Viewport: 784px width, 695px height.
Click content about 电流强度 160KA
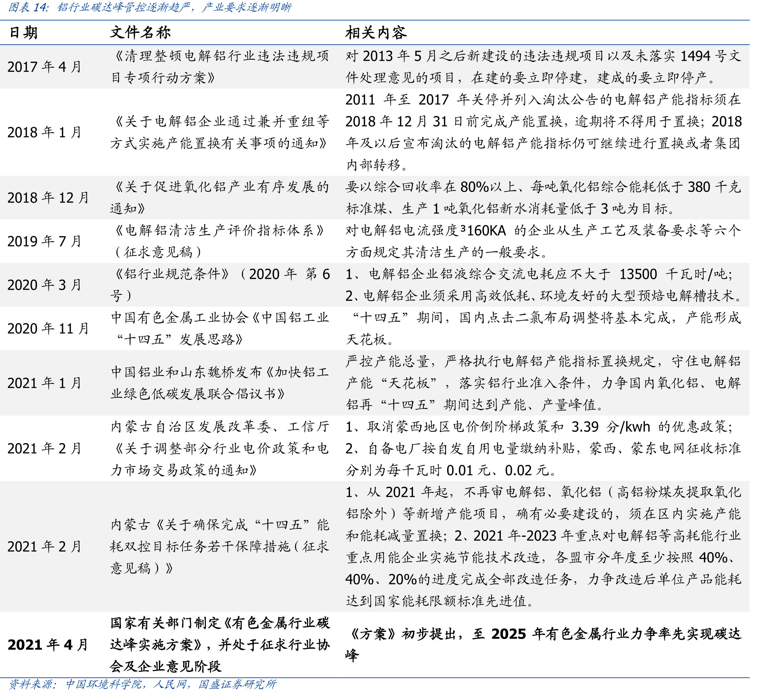pyautogui.click(x=543, y=242)
